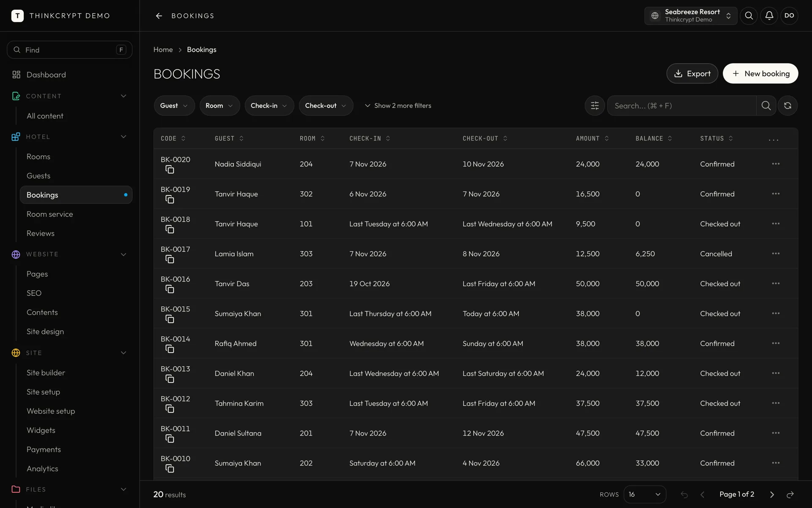812x508 pixels.
Task: Copy booking code BK-0020
Action: [170, 170]
